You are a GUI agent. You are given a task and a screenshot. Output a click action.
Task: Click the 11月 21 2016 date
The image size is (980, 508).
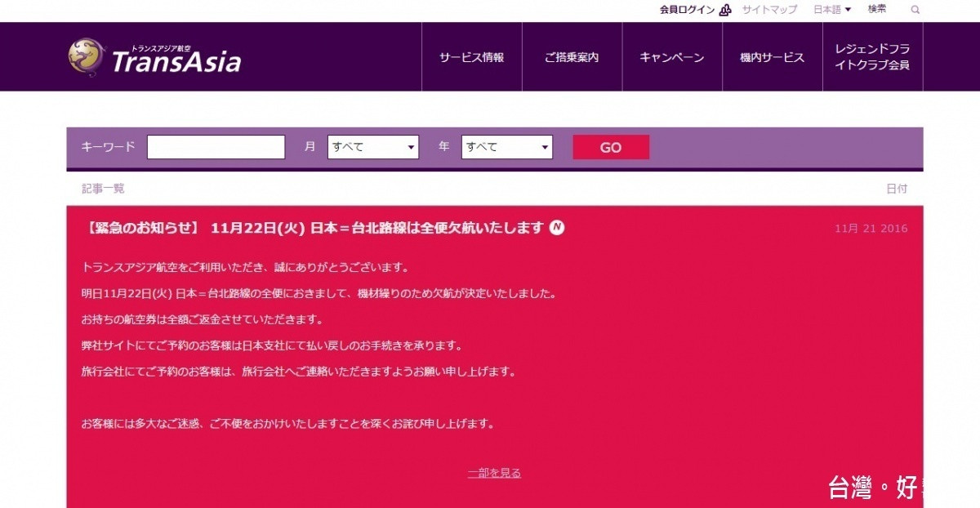(x=871, y=229)
